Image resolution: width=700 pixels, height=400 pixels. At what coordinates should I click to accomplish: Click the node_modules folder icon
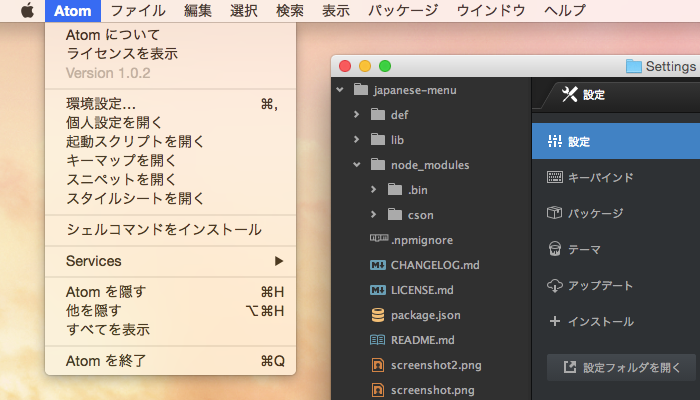pyautogui.click(x=378, y=164)
